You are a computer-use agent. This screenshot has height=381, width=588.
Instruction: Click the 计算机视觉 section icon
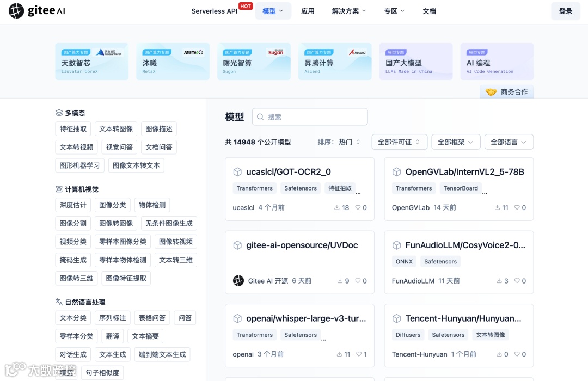(x=59, y=189)
